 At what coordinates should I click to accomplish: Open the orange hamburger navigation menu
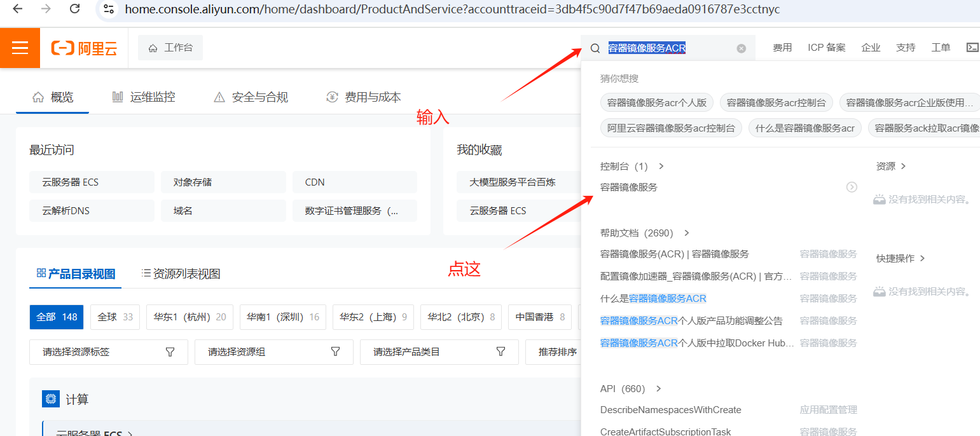(20, 48)
